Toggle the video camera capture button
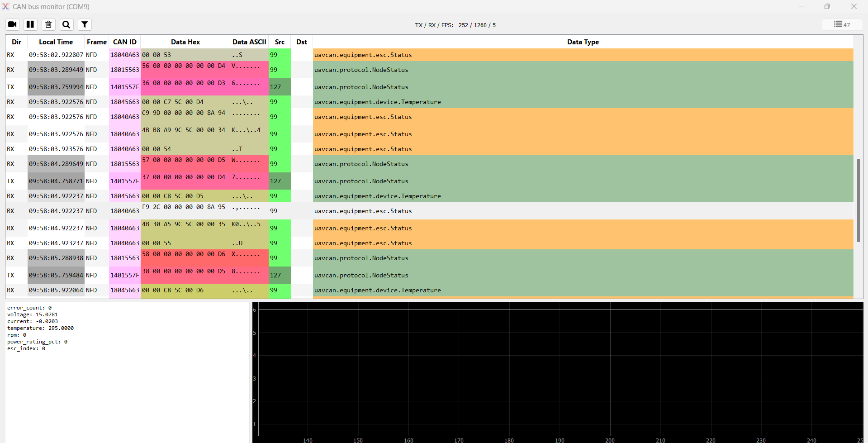 (12, 24)
